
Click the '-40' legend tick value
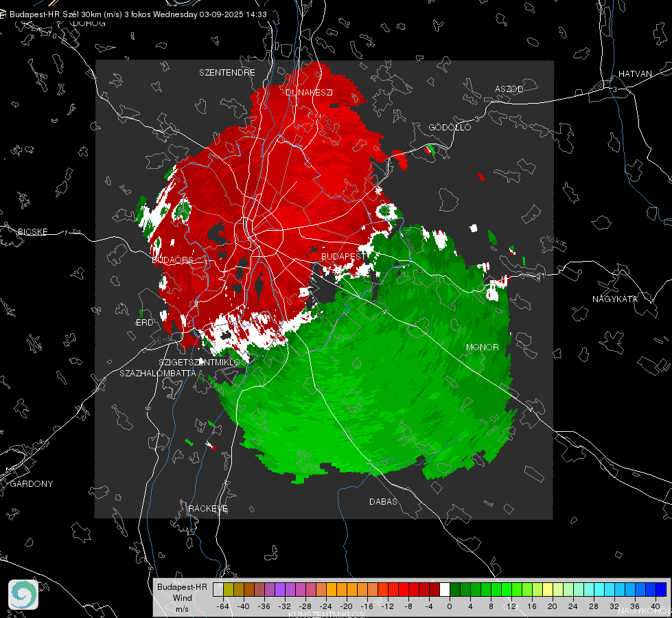(244, 606)
